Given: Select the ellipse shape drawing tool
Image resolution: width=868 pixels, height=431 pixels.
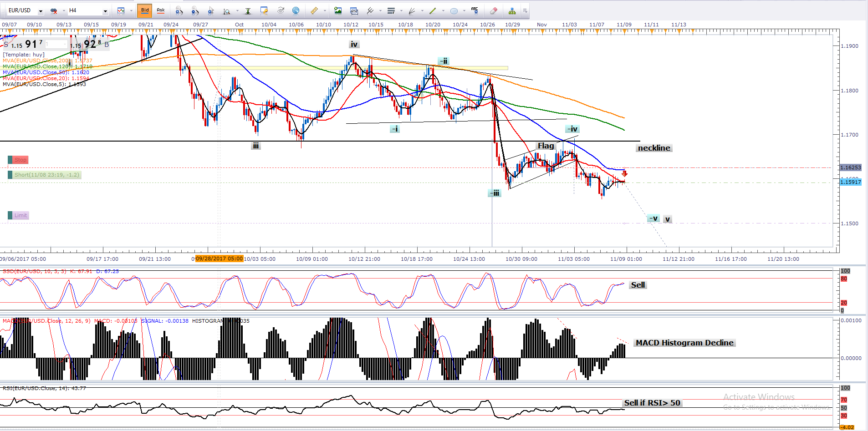Looking at the screenshot, I should coord(454,10).
